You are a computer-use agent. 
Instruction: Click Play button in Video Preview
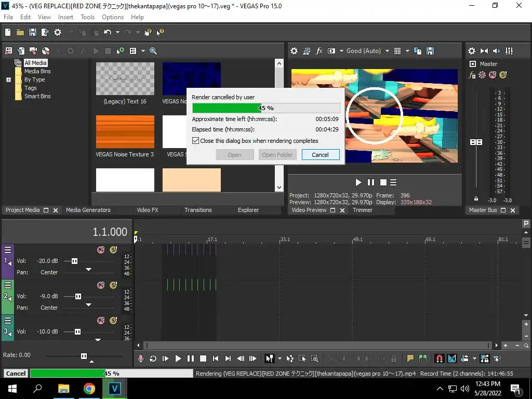point(358,182)
